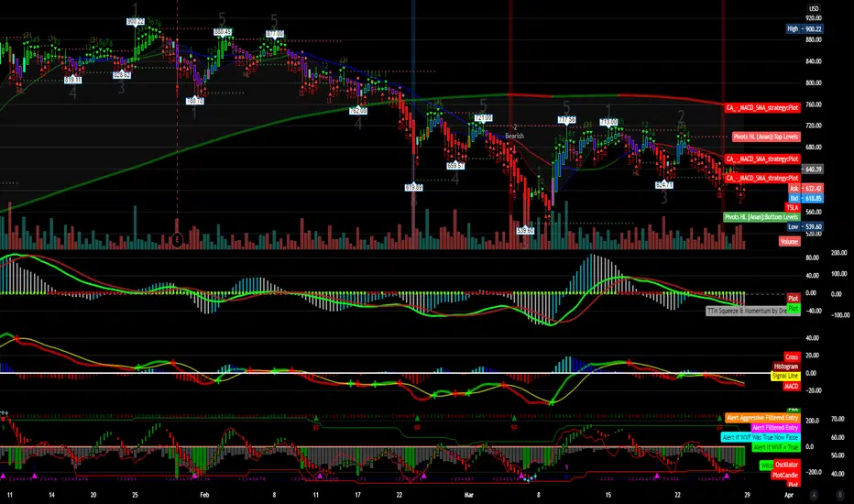Open the earnings E marker
The width and height of the screenshot is (854, 504).
(177, 240)
